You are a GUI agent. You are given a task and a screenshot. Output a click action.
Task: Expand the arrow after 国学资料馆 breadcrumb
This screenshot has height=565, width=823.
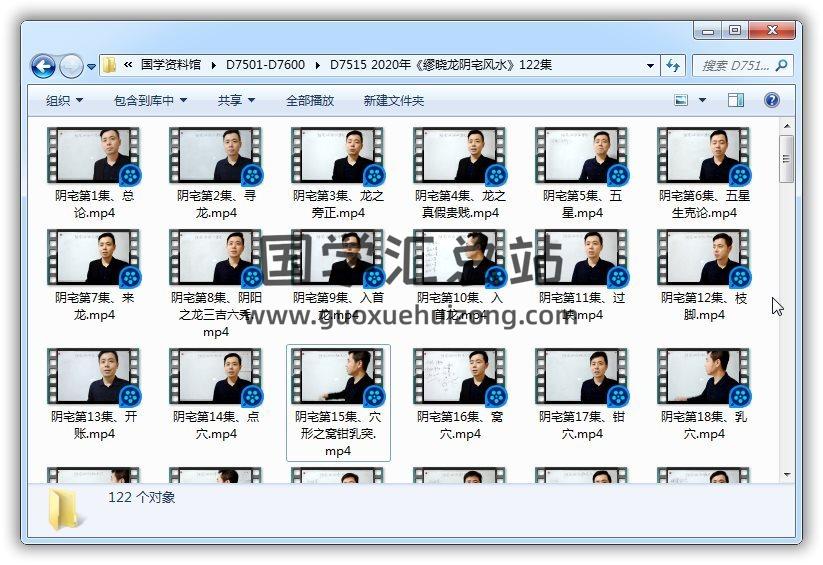[213, 65]
